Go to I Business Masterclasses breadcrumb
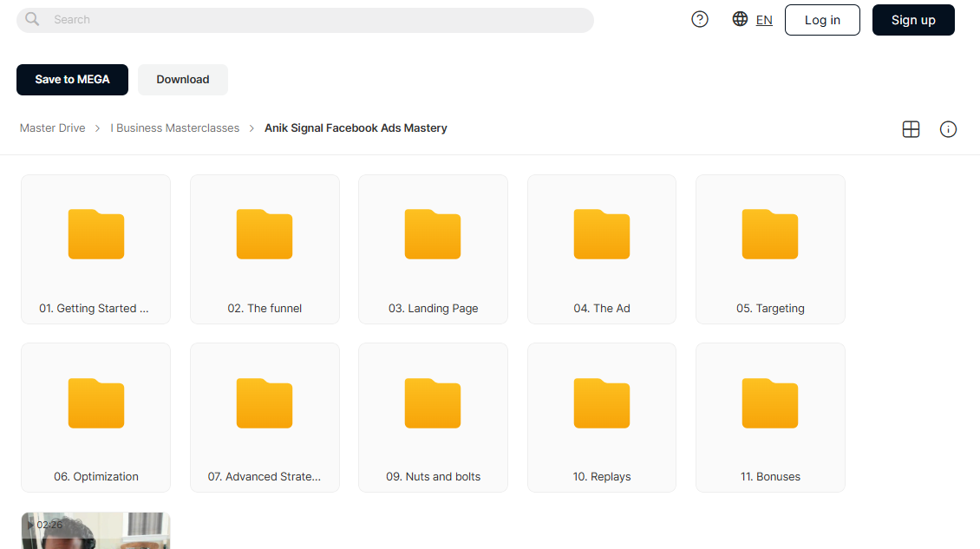 click(x=175, y=128)
